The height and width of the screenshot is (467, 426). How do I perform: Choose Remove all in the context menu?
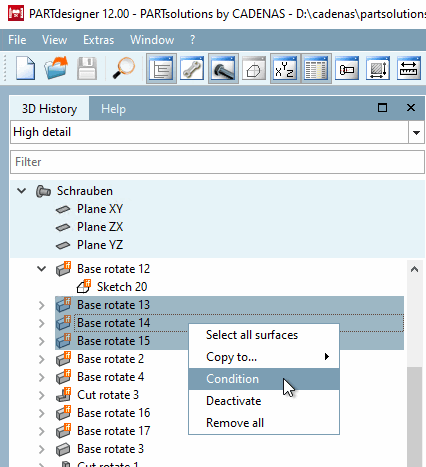264,423
